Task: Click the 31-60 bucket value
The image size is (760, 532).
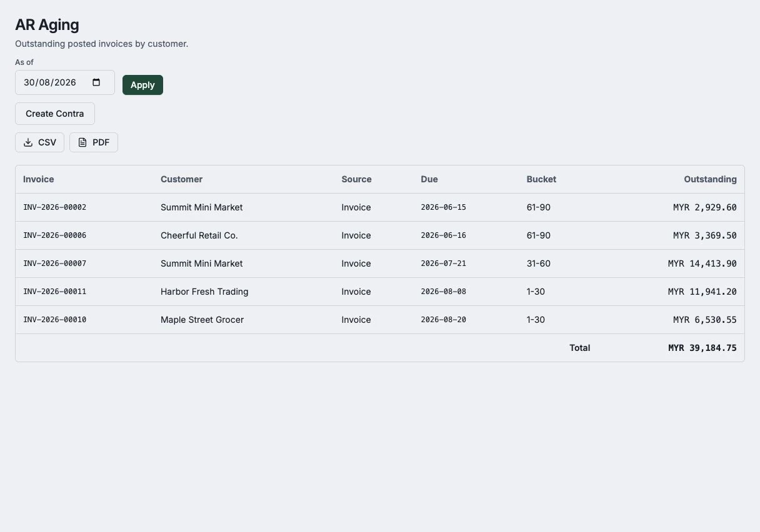Action: (x=538, y=264)
